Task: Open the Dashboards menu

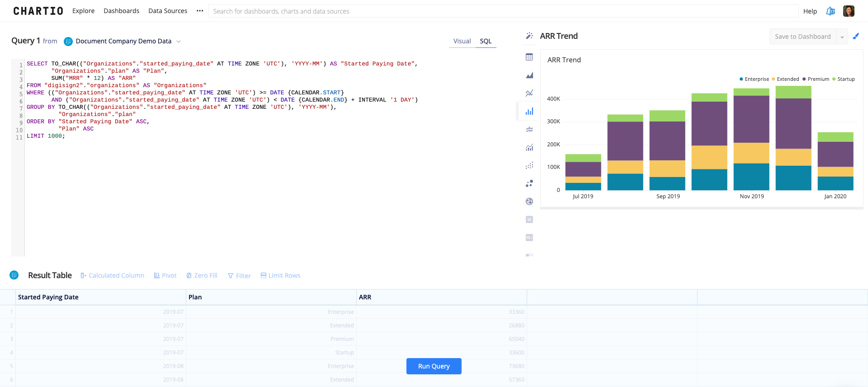Action: click(x=121, y=11)
